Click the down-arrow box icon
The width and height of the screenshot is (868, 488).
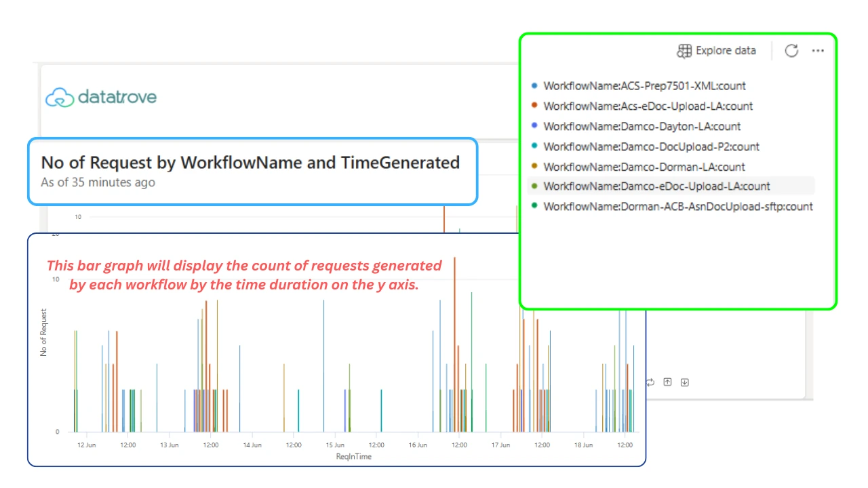click(684, 382)
